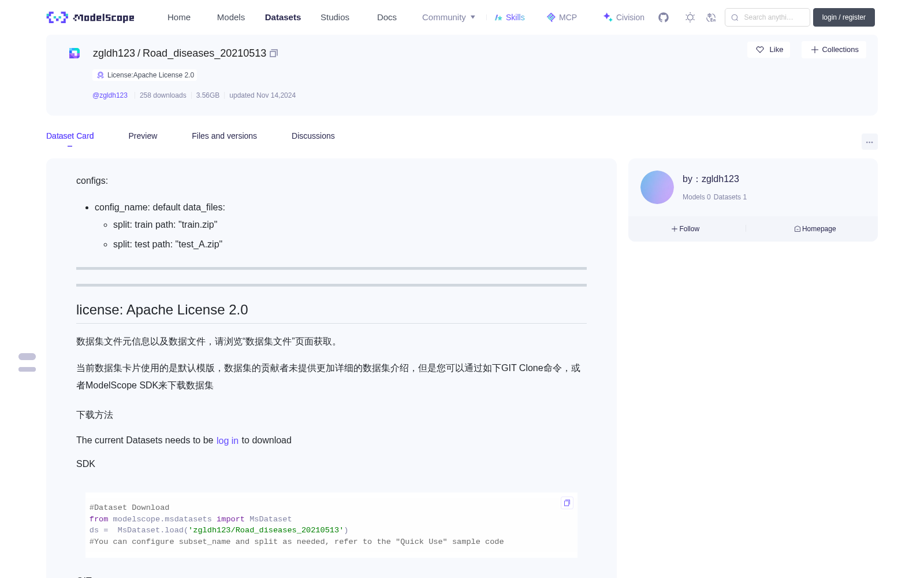Image resolution: width=924 pixels, height=578 pixels.
Task: Click the @zgldh123 user link
Action: [x=110, y=95]
